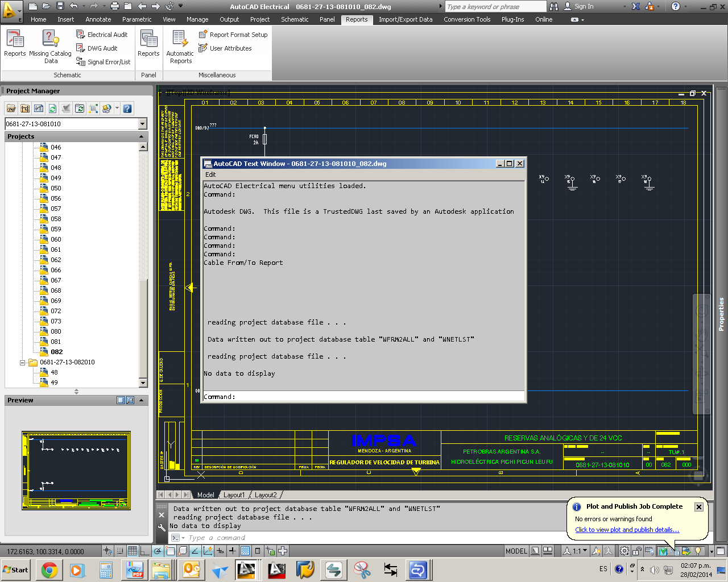Screen dimensions: 728x582
Task: Launch Google Chrome from the taskbar
Action: point(49,570)
